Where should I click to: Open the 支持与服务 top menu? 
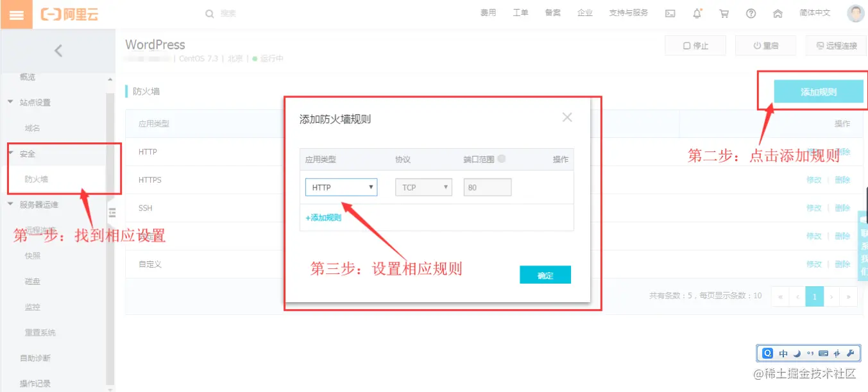tap(628, 13)
